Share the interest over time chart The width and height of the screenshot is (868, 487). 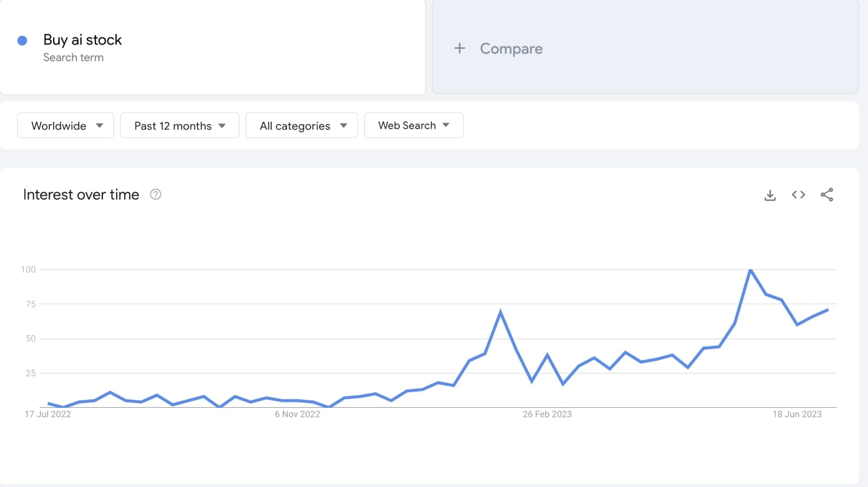coord(827,195)
